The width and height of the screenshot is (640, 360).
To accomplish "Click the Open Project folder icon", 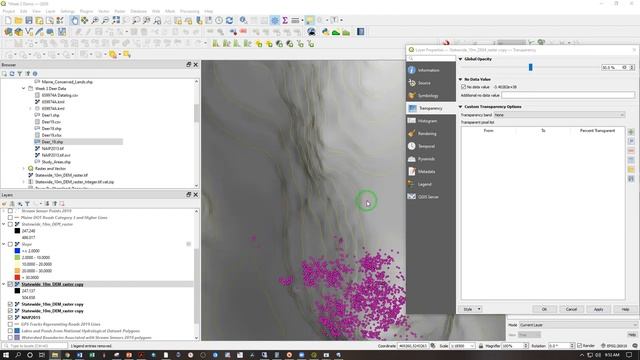I will point(18,20).
